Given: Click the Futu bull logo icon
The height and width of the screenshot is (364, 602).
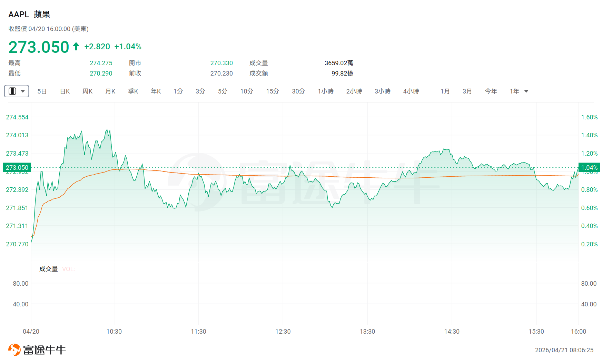Looking at the screenshot, I should coord(14,350).
